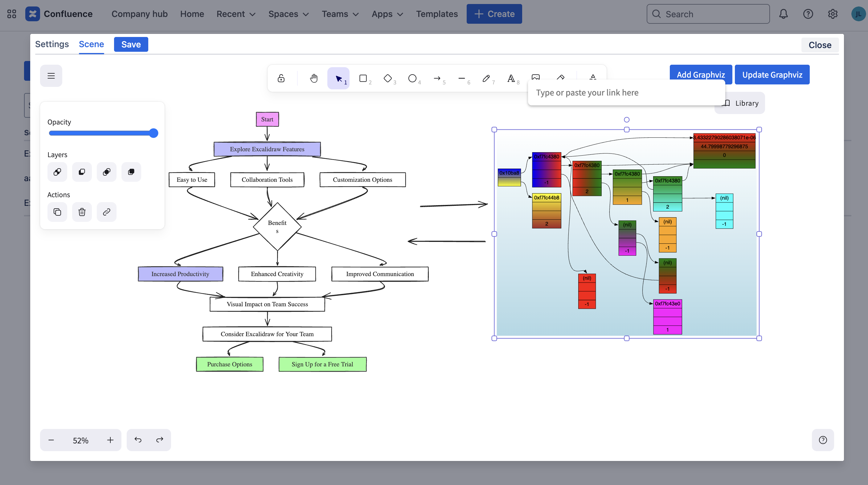Viewport: 868px width, 485px height.
Task: Click the trash Delete action icon
Action: [x=82, y=212]
